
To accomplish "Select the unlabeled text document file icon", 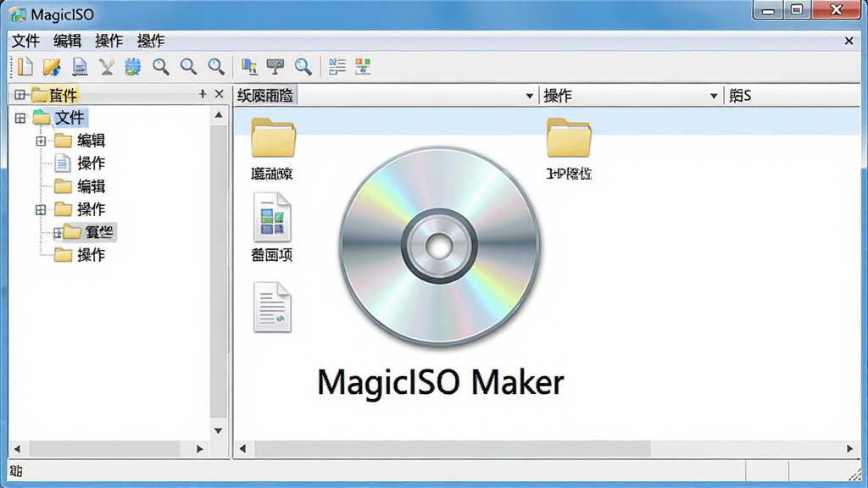I will pos(272,307).
